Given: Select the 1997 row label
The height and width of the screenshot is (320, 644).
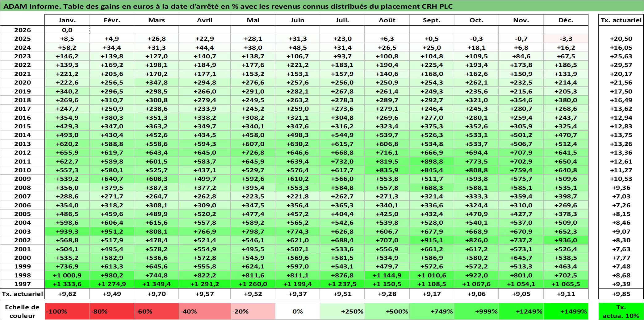Looking at the screenshot, I should pos(23,284).
